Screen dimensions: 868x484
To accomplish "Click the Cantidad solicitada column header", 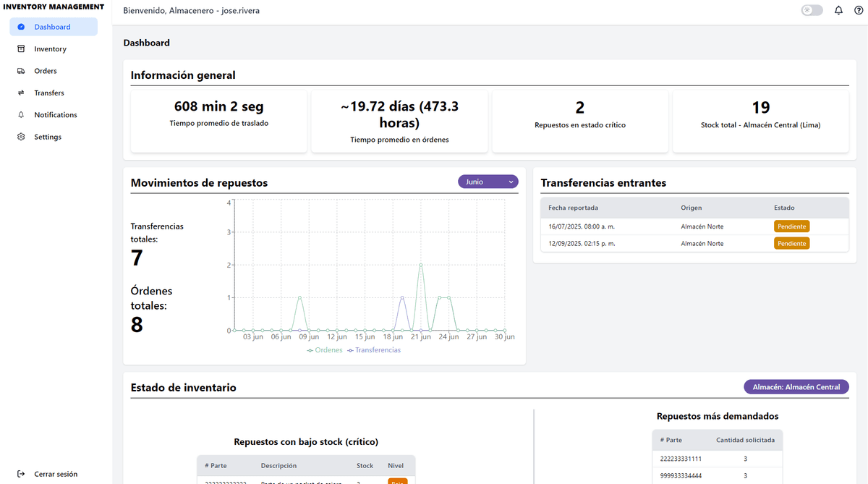I will (746, 440).
